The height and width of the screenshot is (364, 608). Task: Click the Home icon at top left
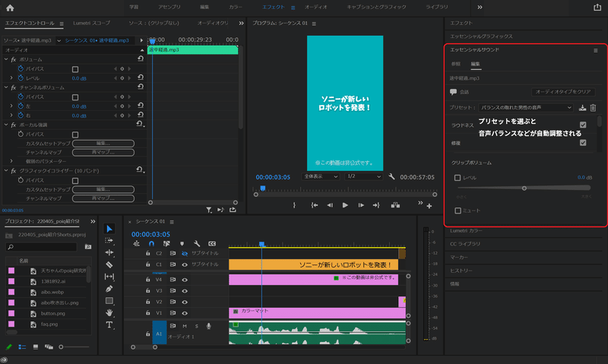point(11,7)
